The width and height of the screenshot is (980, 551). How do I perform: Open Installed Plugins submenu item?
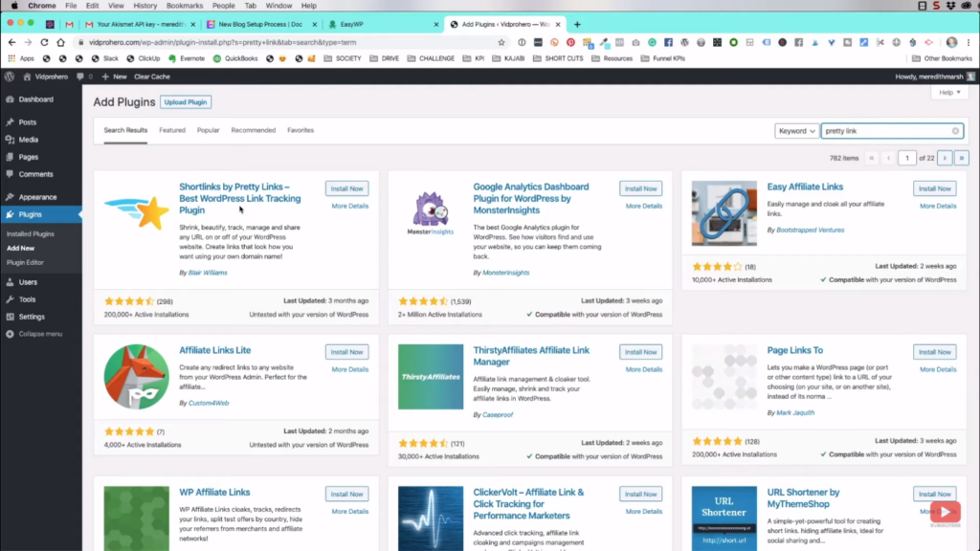click(30, 233)
